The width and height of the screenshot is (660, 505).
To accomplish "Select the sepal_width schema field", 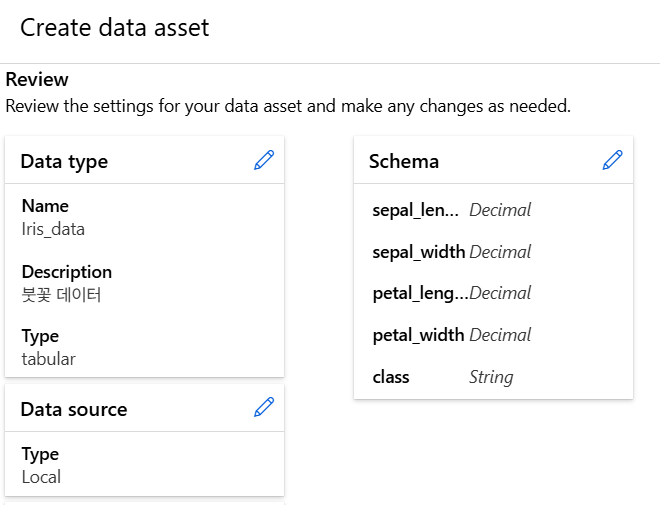I will click(418, 252).
